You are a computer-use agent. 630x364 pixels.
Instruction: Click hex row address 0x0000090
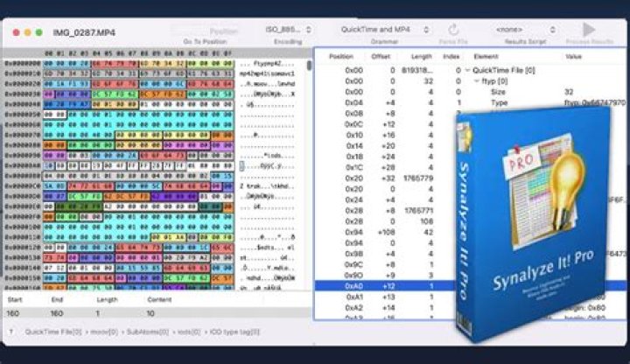[x=23, y=155]
